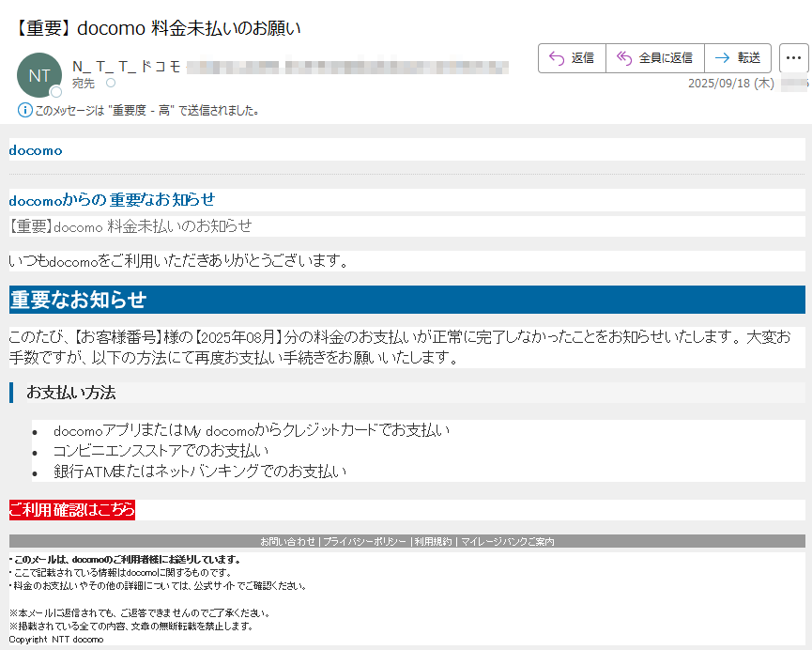The image size is (812, 650).
Task: Open the お問い合わせ footer link
Action: tap(287, 542)
